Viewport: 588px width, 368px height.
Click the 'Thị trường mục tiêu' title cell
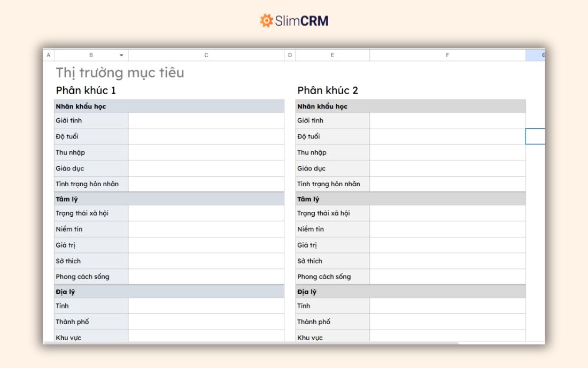[x=120, y=72]
